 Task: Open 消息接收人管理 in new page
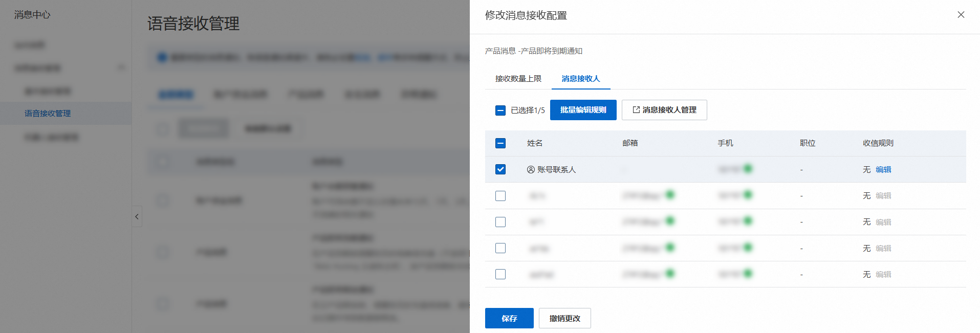point(664,110)
